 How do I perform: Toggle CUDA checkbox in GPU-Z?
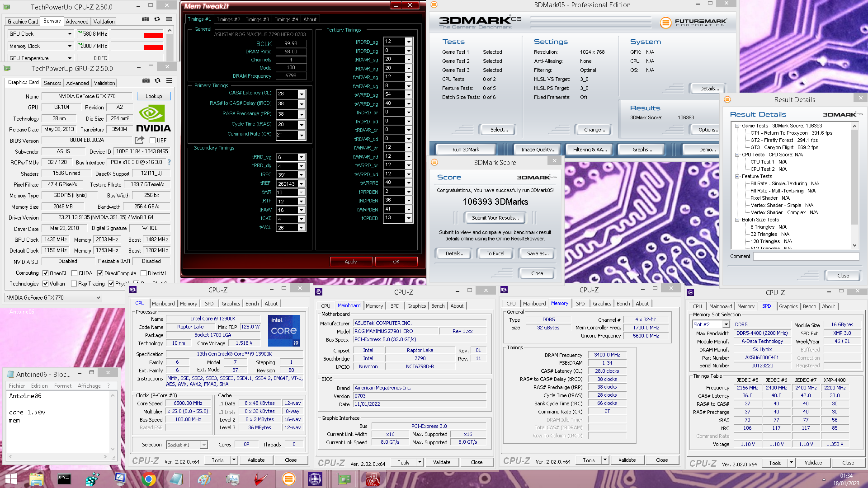[74, 273]
